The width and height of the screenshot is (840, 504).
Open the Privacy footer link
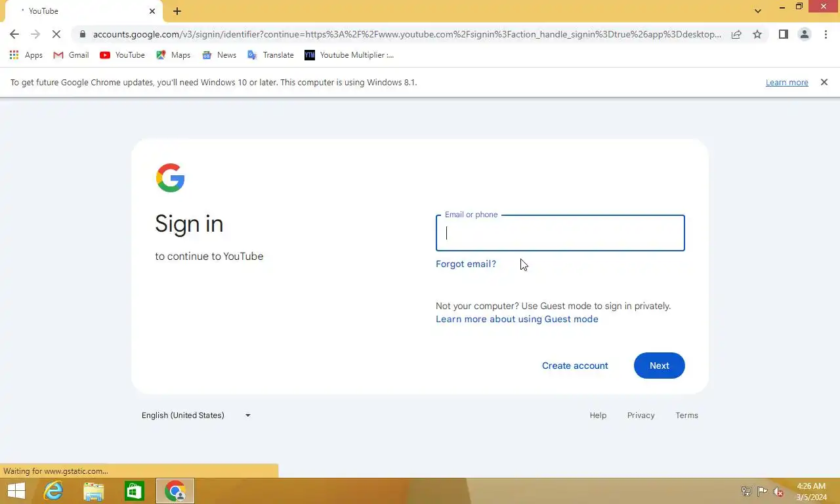(641, 415)
